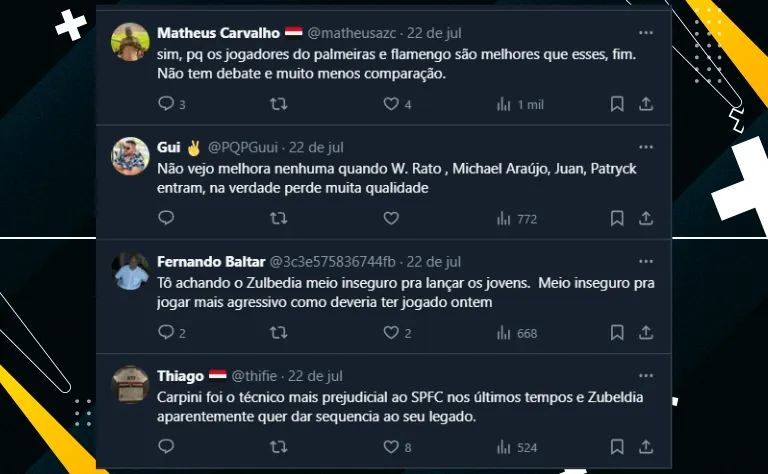Reply to Matheus Carvalho's tweet
Screen dimensions: 768x474
coord(166,104)
